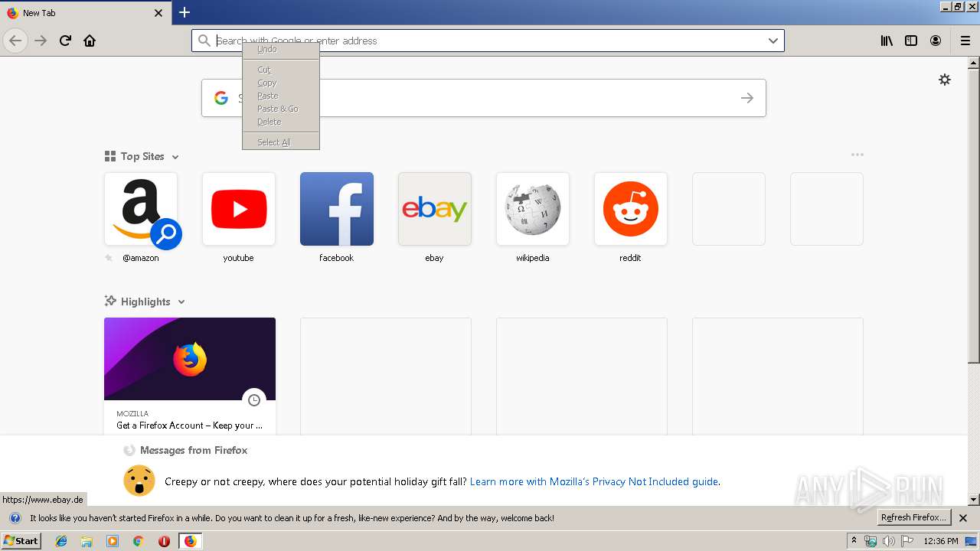The width and height of the screenshot is (980, 551).
Task: Launch media player from taskbar
Action: [113, 541]
